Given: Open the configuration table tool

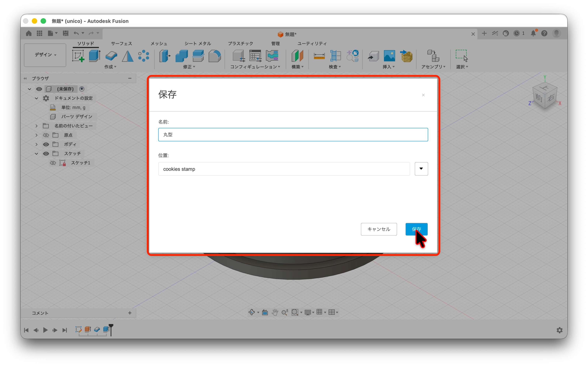Looking at the screenshot, I should (x=255, y=56).
